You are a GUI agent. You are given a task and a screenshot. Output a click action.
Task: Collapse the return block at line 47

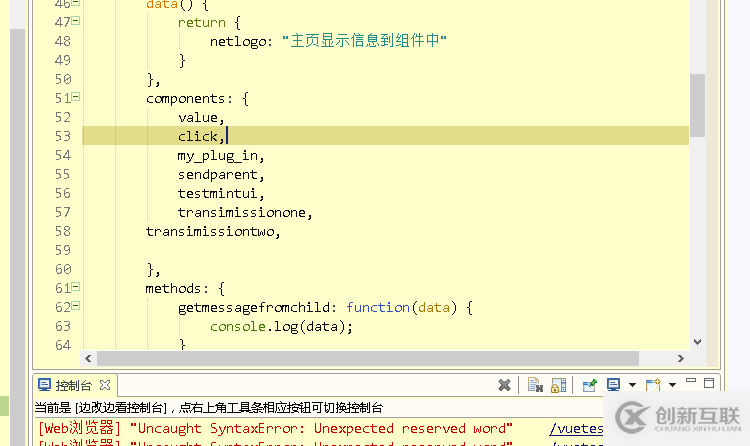[x=76, y=22]
